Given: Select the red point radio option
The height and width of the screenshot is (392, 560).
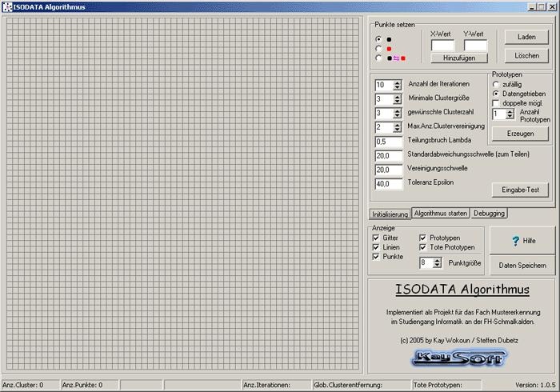Looking at the screenshot, I should [379, 48].
